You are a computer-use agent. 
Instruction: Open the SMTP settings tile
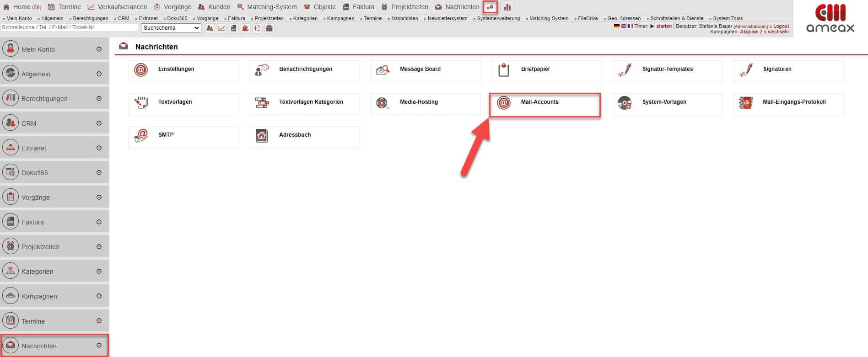[x=183, y=135]
